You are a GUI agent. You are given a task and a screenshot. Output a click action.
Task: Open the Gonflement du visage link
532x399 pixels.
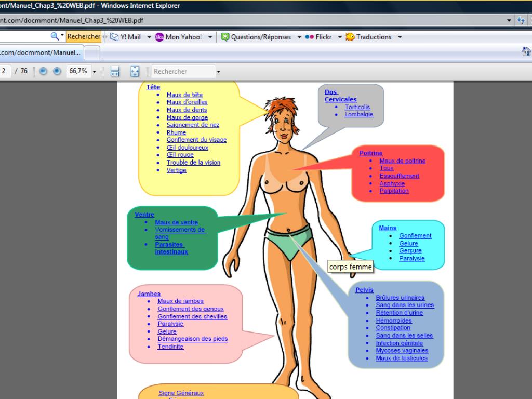[196, 140]
